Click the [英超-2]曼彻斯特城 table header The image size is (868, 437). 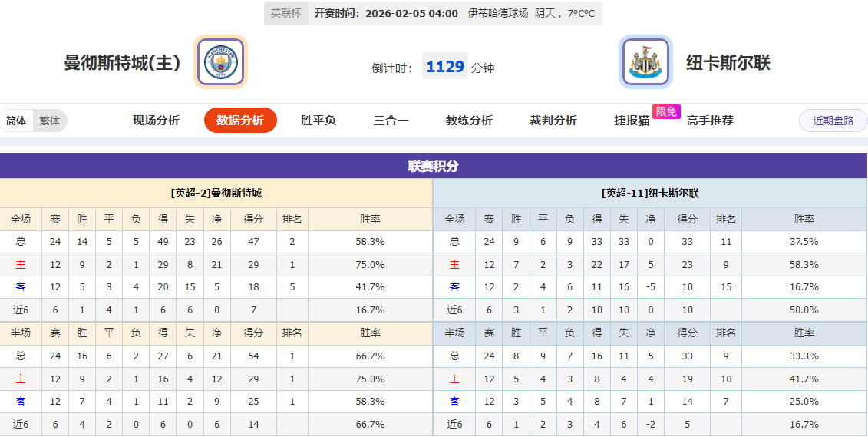click(x=216, y=193)
